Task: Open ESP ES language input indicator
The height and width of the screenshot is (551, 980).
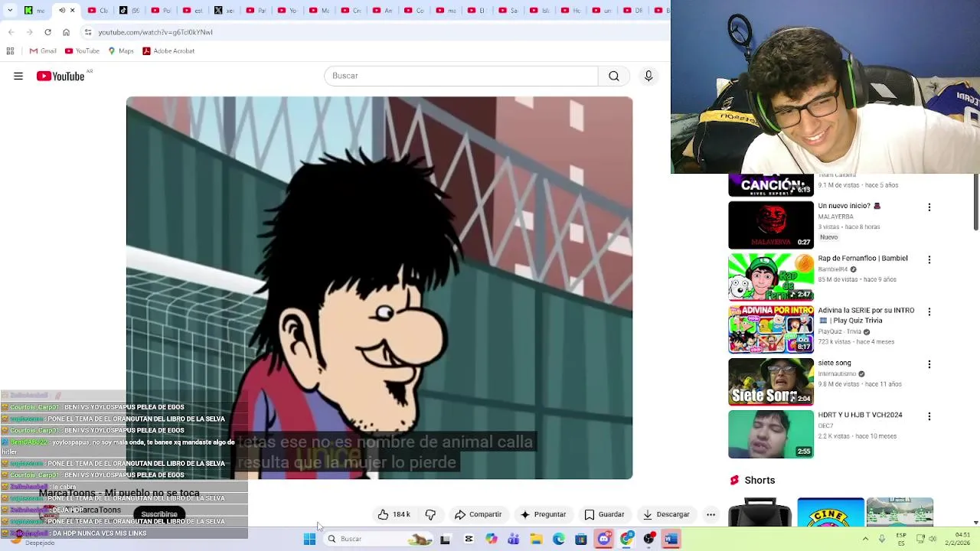Action: 901,539
